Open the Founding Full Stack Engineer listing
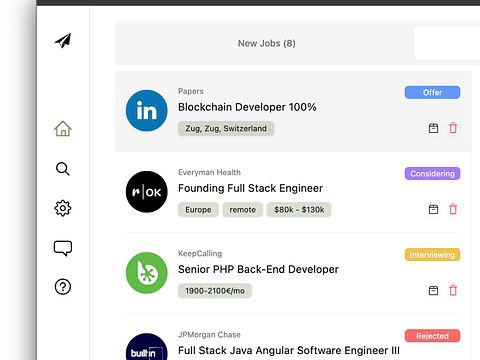The width and height of the screenshot is (480, 360). (250, 188)
